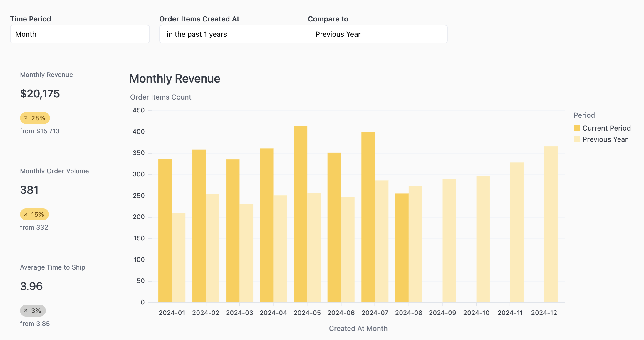Click the 28% revenue increase arrow badge
The width and height of the screenshot is (644, 340).
[35, 118]
